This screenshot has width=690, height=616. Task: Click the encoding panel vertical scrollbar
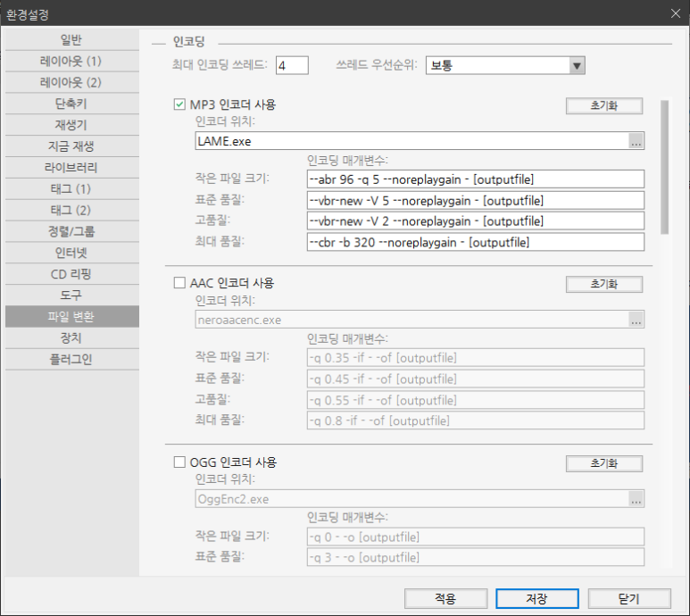pos(664,167)
